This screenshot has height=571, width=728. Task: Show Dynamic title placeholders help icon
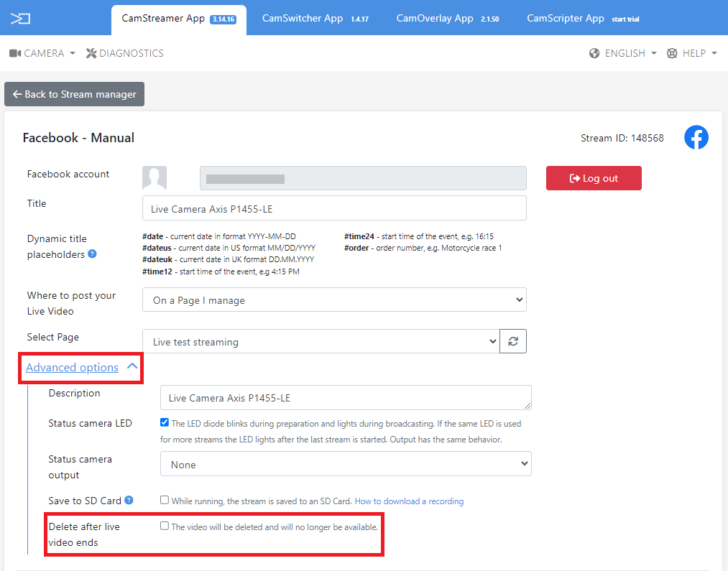click(x=93, y=254)
